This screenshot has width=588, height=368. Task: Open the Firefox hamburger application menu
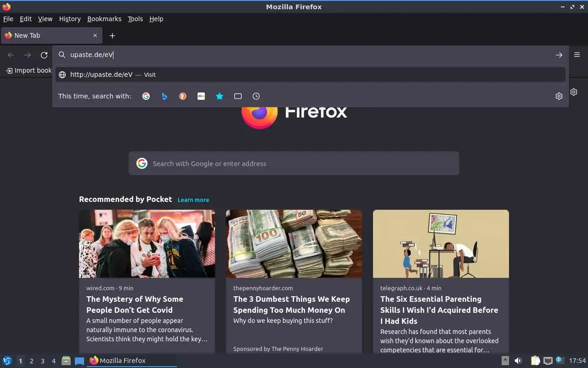pos(577,54)
